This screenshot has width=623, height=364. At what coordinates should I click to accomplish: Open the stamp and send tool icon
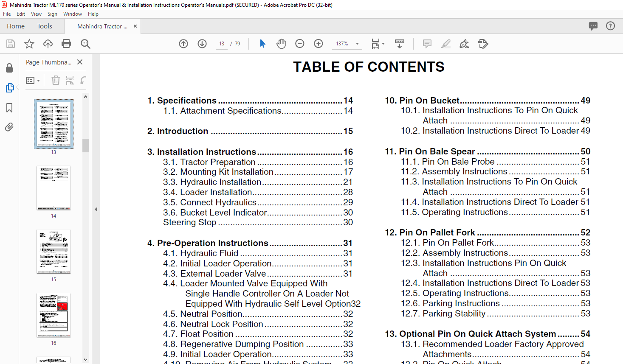[483, 44]
